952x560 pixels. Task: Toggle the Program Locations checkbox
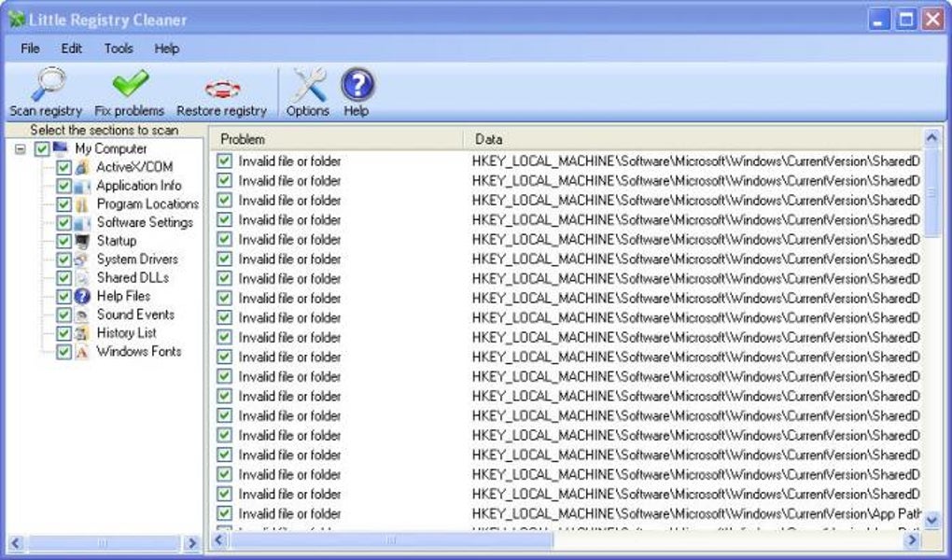63,204
